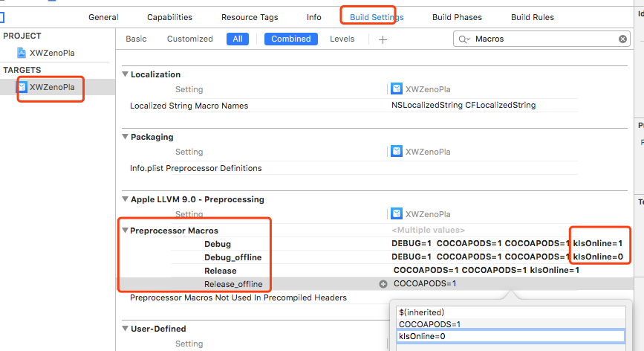The image size is (644, 351).
Task: Click the Preprocessing column XWZenoPla icon
Action: tap(397, 213)
